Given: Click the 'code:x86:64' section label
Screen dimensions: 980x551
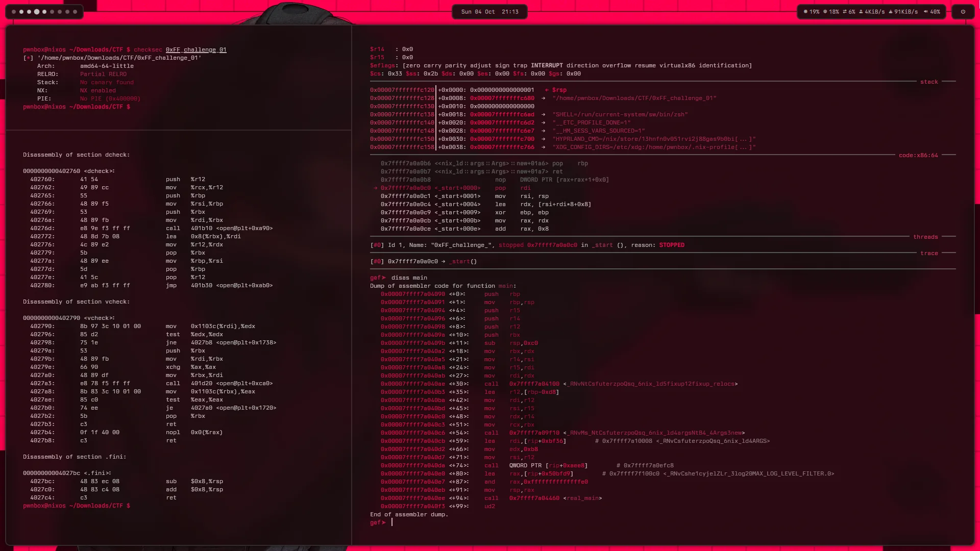Looking at the screenshot, I should click(918, 155).
